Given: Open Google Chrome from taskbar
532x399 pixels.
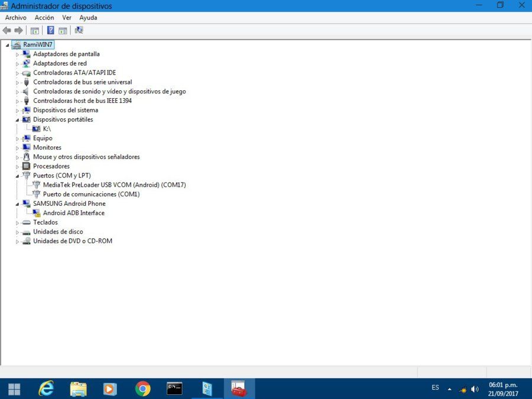Looking at the screenshot, I should pos(143,389).
